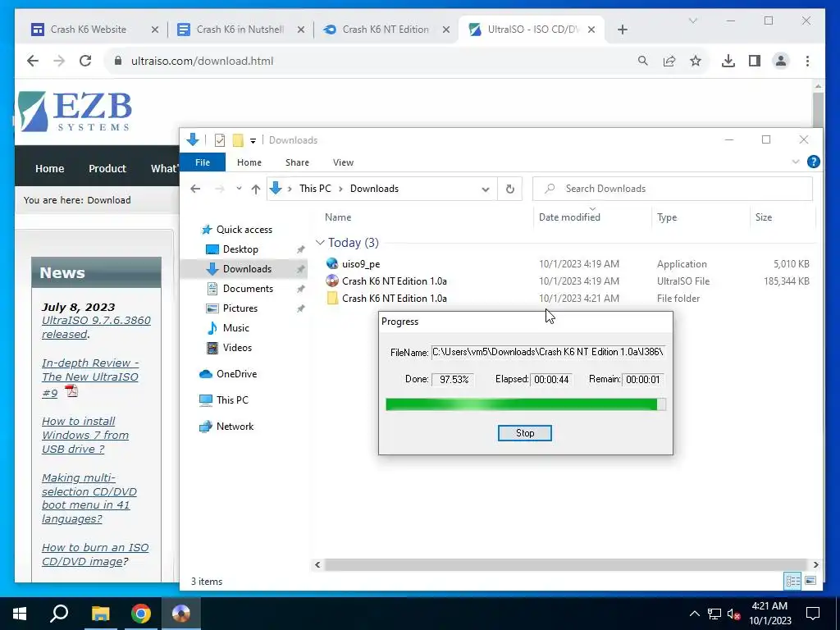Image resolution: width=840 pixels, height=630 pixels.
Task: Refresh the Downloads folder view
Action: pyautogui.click(x=510, y=189)
